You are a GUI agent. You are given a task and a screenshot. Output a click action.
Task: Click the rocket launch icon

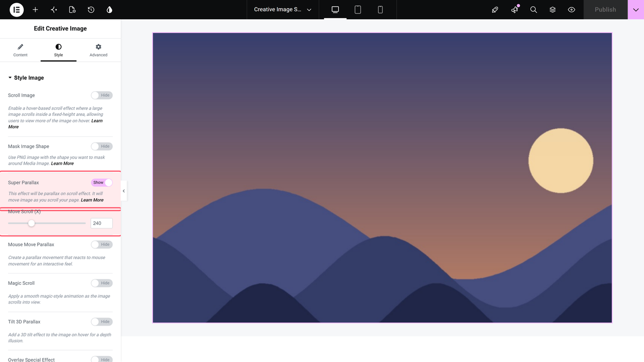pyautogui.click(x=495, y=10)
